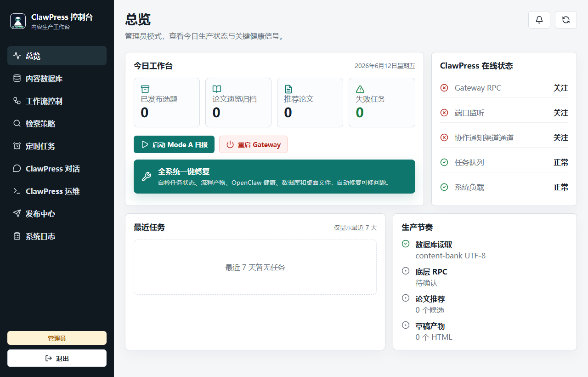Click the 生产节奏 heading
Screen dimensions: 588x377
417,228
